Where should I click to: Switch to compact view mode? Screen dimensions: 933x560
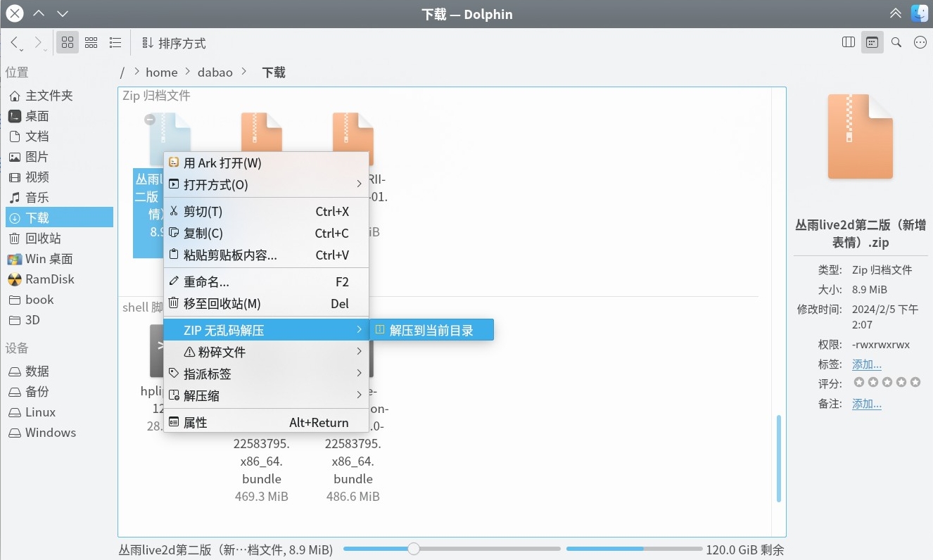[91, 43]
